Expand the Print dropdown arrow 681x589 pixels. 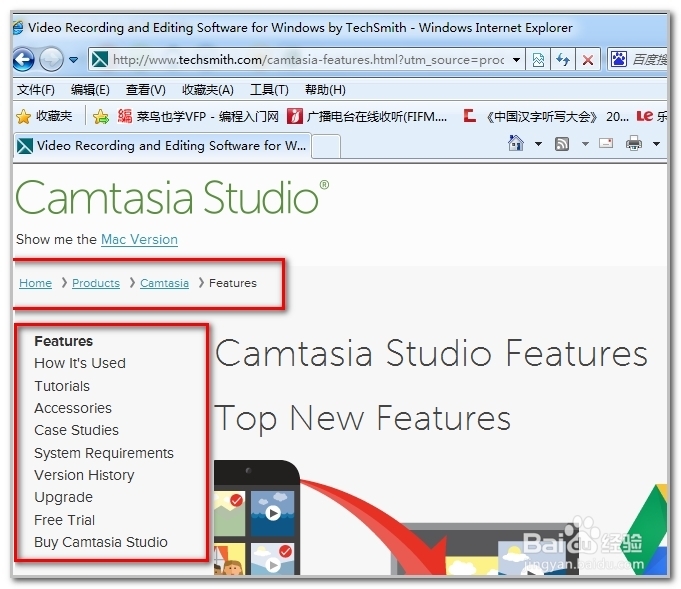coord(657,144)
